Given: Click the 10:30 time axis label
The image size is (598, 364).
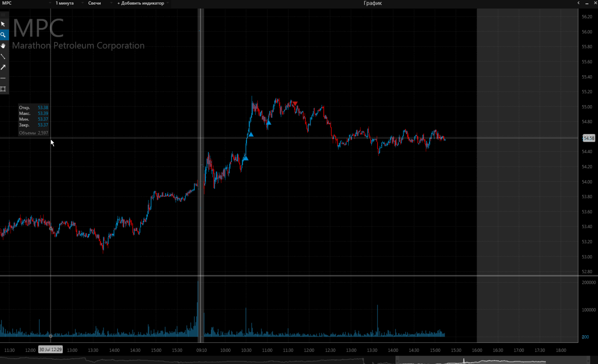Looking at the screenshot, I should click(x=246, y=350).
